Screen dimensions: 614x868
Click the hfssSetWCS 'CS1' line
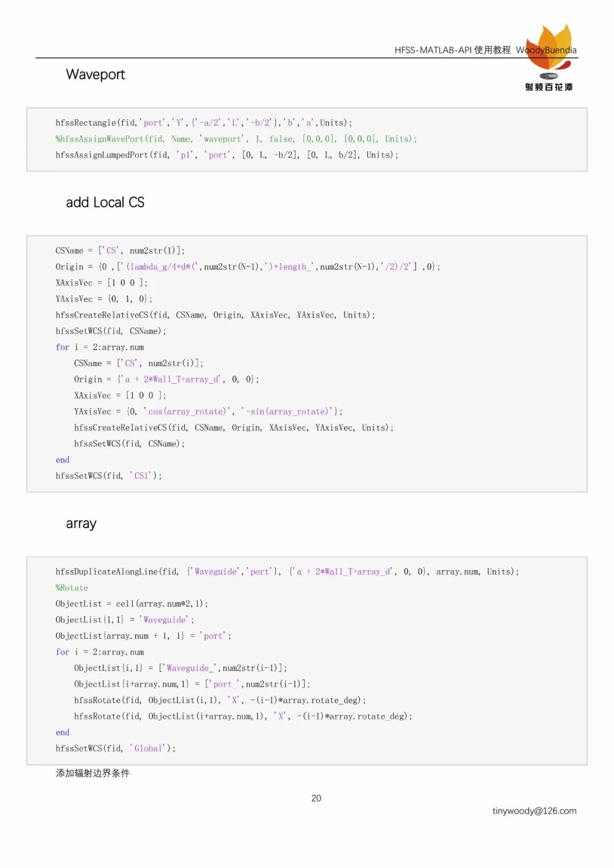pos(109,476)
